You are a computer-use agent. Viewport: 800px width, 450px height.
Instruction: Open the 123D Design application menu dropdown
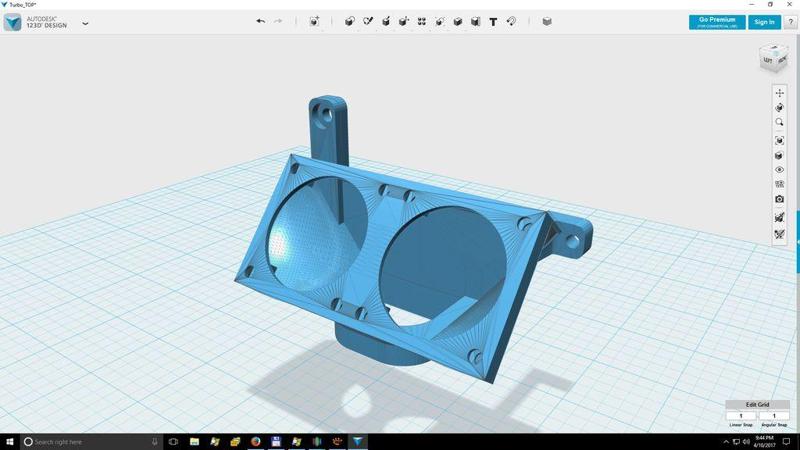85,23
